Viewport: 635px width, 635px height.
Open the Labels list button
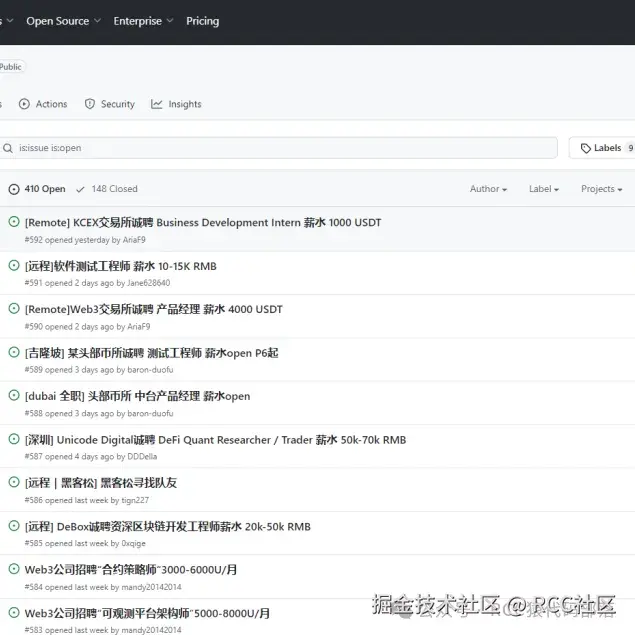click(x=602, y=148)
